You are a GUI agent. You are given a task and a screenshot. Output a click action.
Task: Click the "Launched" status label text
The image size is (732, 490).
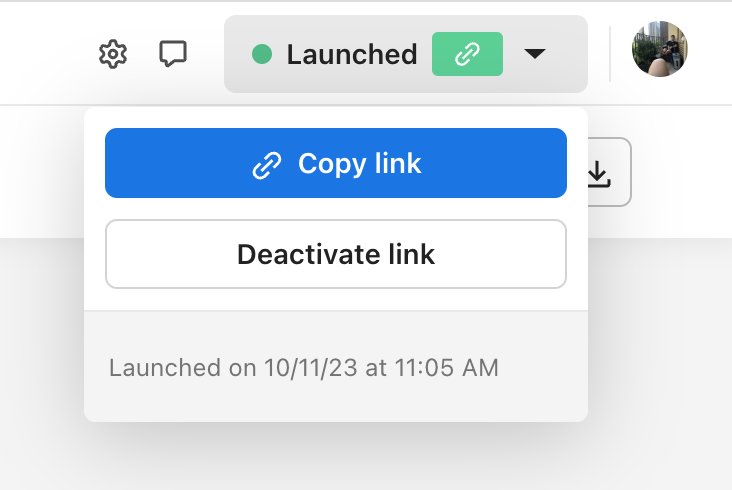(352, 54)
